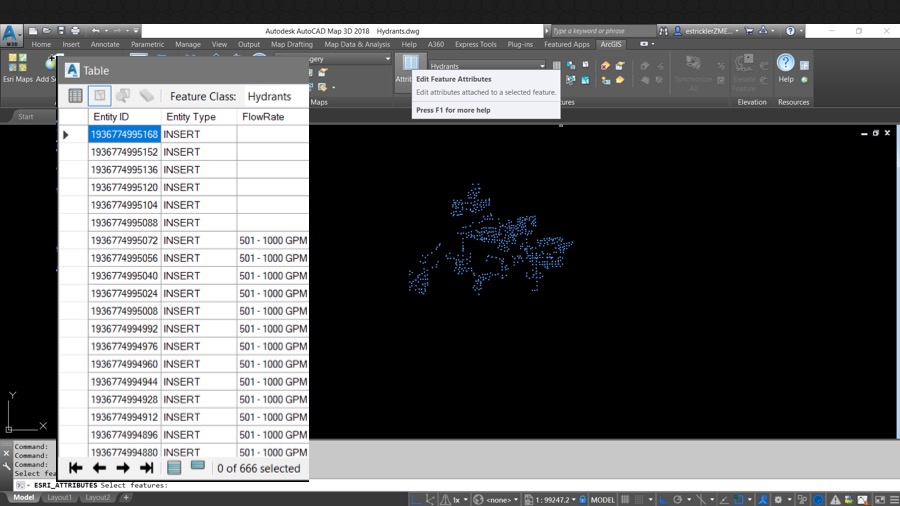Click the InfoCenter keyword search field
900x506 pixels.
pyautogui.click(x=602, y=31)
